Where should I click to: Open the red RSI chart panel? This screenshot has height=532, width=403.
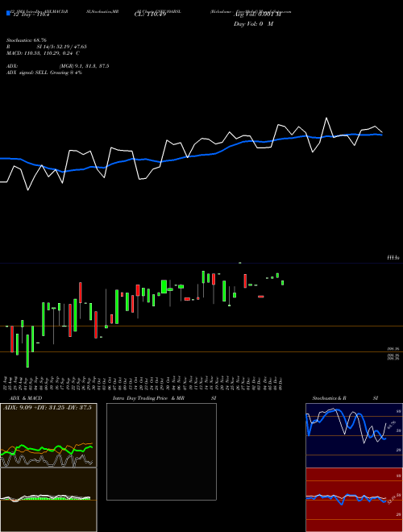(354, 500)
